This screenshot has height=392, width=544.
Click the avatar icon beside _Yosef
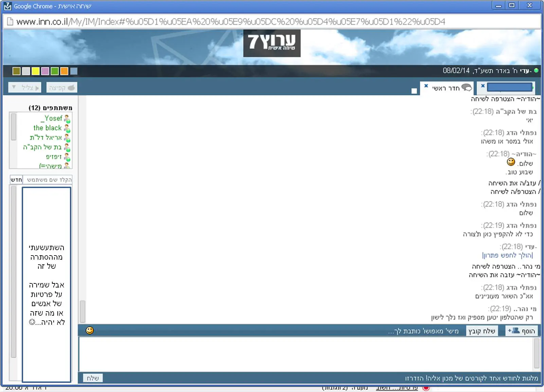67,119
